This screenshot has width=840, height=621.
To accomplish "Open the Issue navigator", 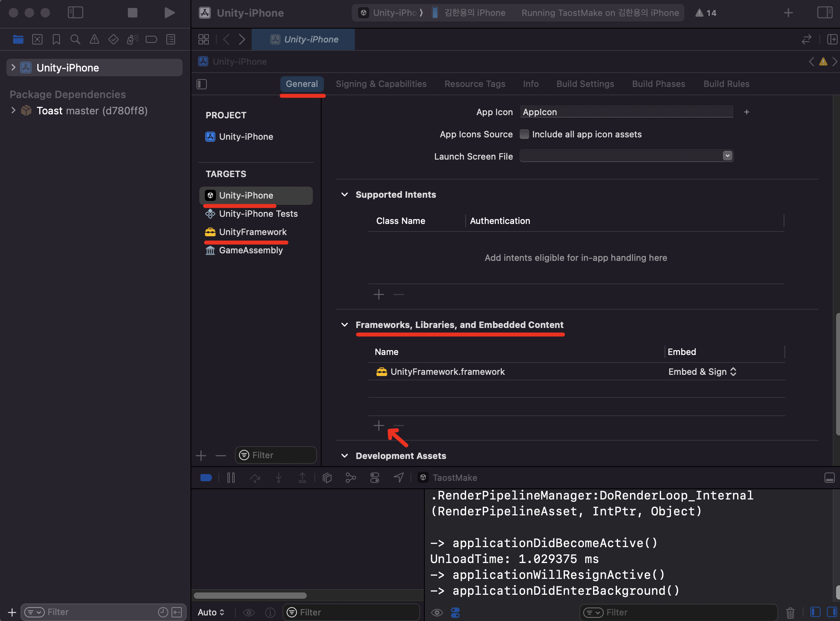I will [x=94, y=39].
